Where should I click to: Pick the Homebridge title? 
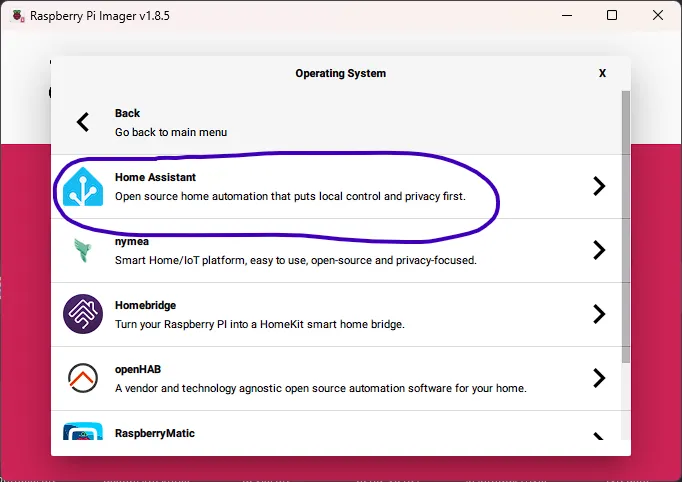point(145,305)
